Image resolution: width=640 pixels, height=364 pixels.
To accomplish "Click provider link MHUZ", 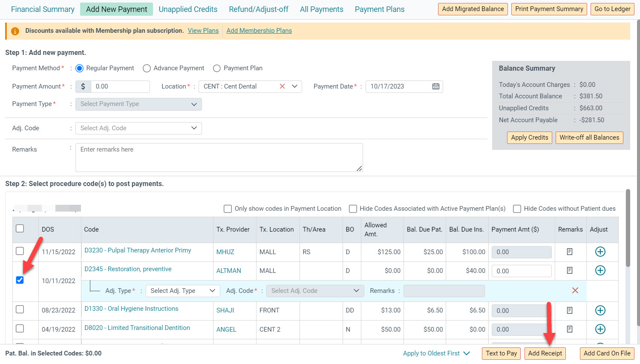I will [x=225, y=252].
